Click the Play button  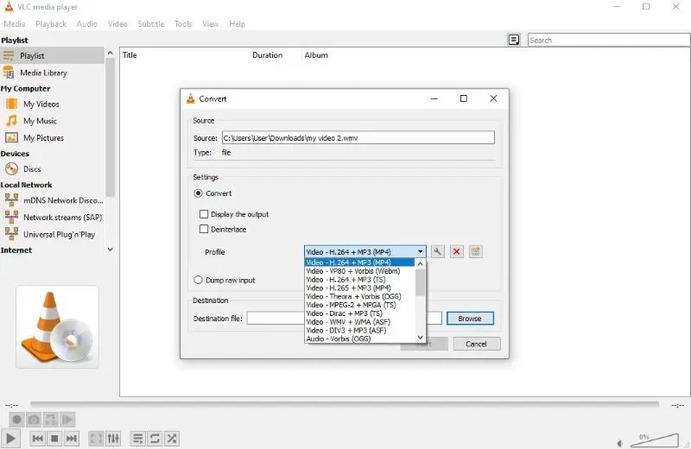pos(11,438)
